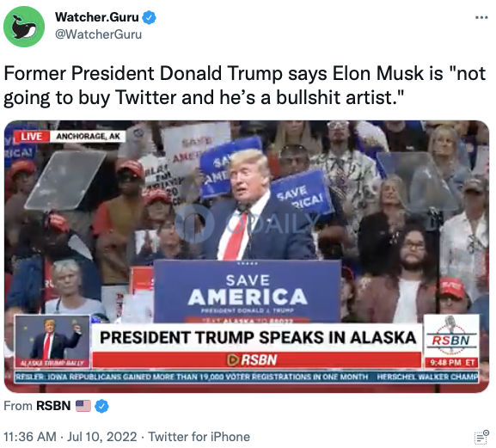Open the 11:36 AM timestamp link

coord(30,437)
